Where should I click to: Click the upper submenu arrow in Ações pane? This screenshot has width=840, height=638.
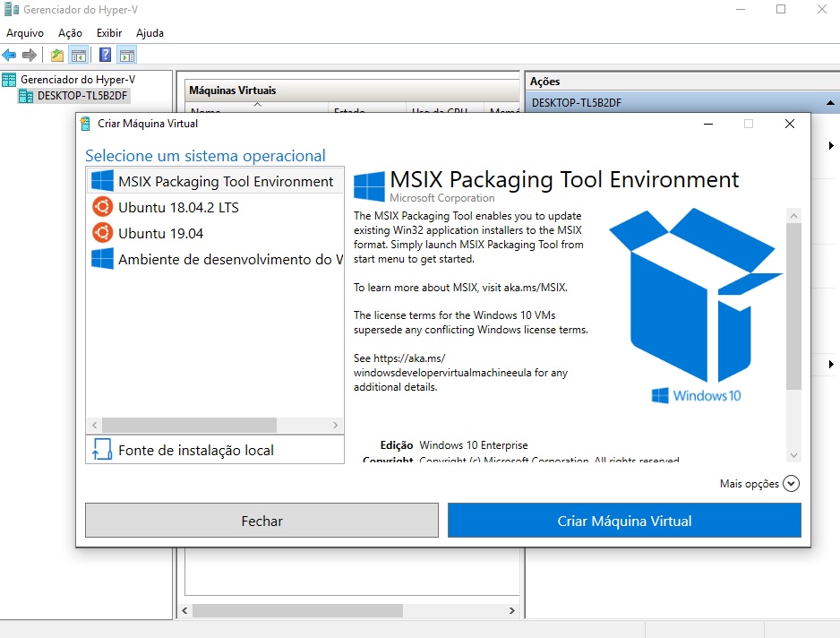[x=831, y=146]
